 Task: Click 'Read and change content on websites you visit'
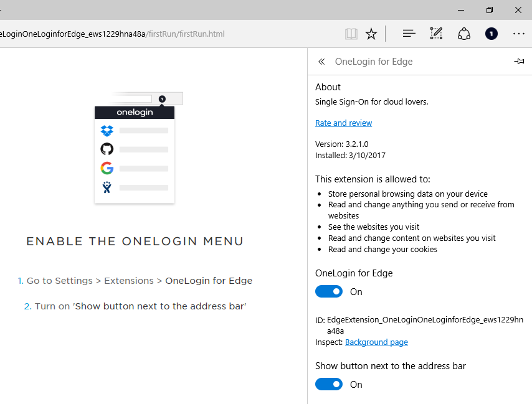pyautogui.click(x=412, y=238)
